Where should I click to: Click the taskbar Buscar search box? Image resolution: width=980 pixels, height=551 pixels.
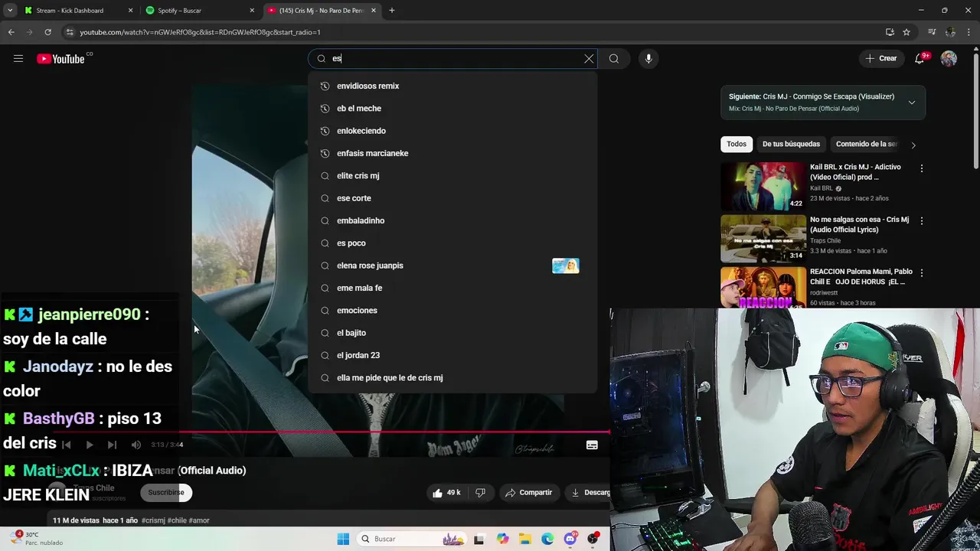(x=412, y=539)
